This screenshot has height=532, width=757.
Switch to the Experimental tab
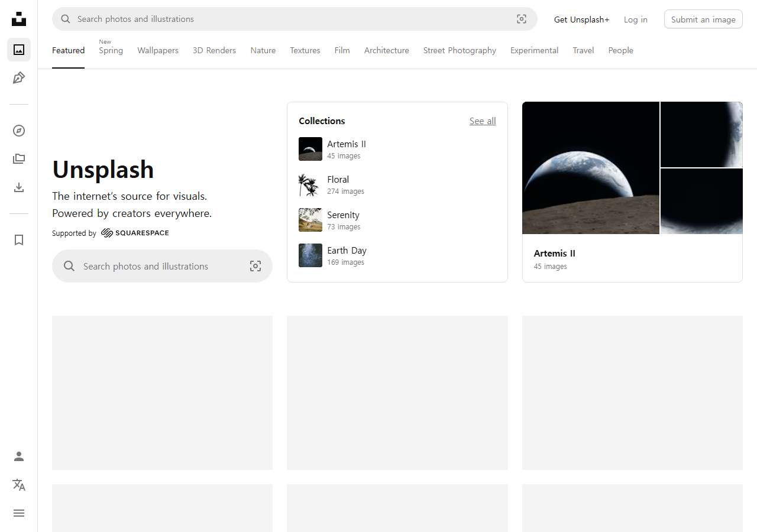point(534,50)
